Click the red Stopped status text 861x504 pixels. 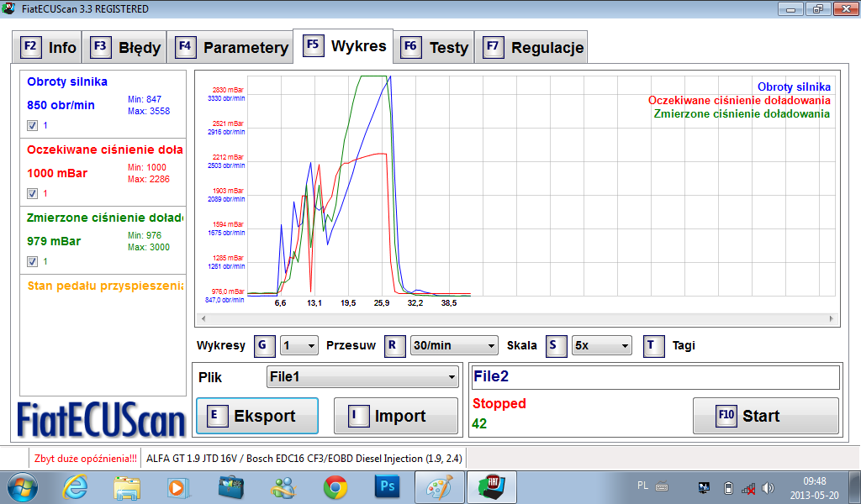pyautogui.click(x=499, y=404)
